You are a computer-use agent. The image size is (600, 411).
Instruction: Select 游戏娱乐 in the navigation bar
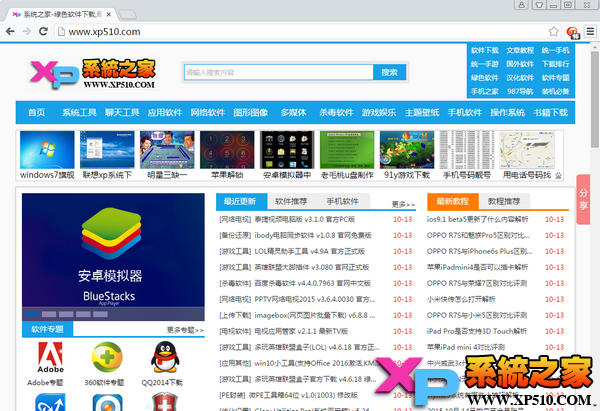point(379,113)
